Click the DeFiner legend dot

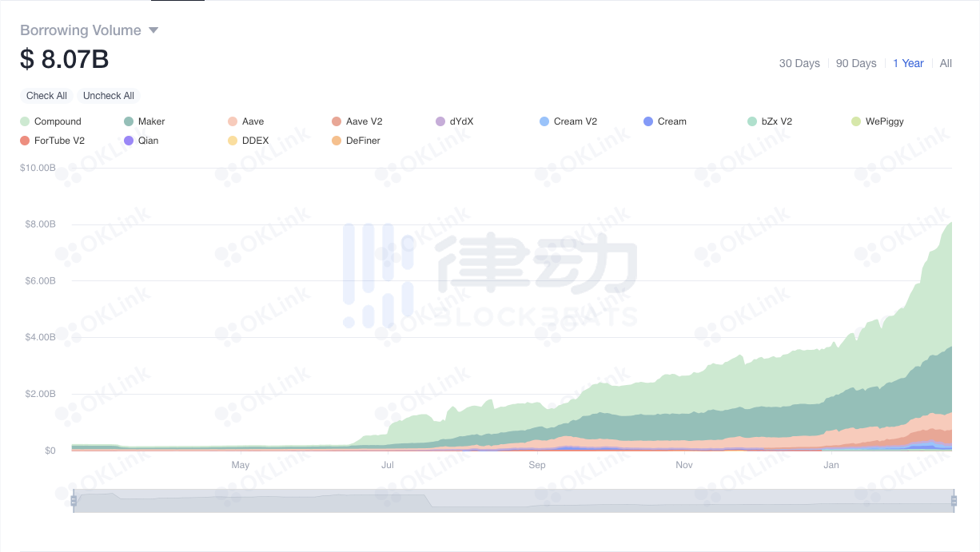[337, 141]
